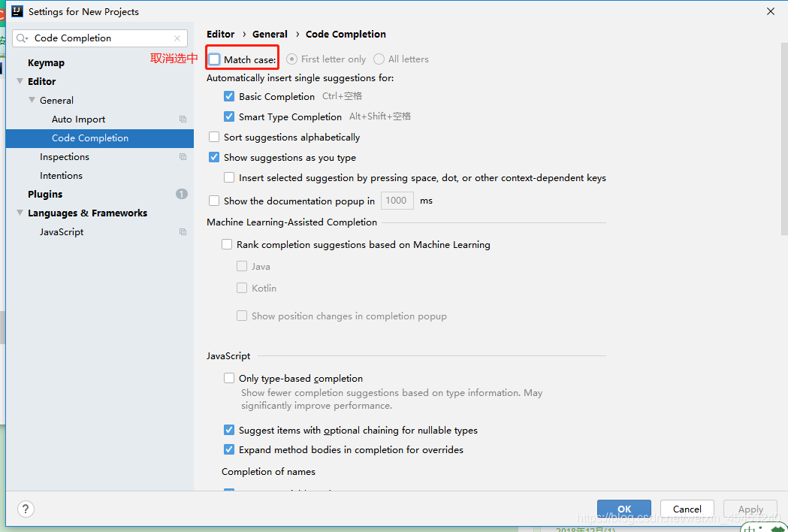Enable Show the documentation popup checkbox
Viewport: 788px width, 532px height.
tap(214, 201)
